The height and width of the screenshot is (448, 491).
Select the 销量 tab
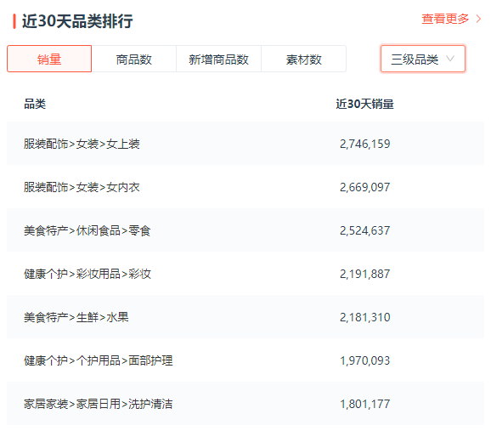point(49,59)
